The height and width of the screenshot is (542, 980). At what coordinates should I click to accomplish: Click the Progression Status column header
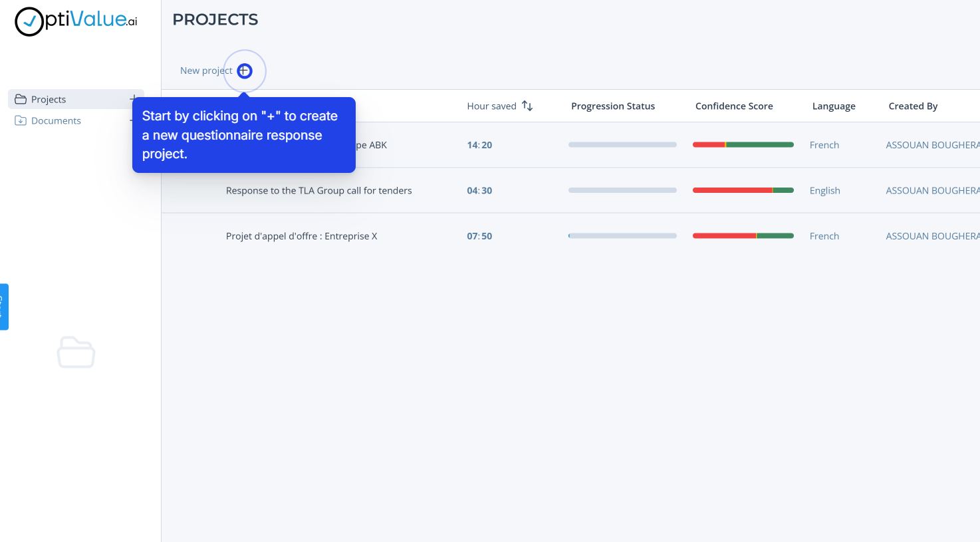point(613,106)
